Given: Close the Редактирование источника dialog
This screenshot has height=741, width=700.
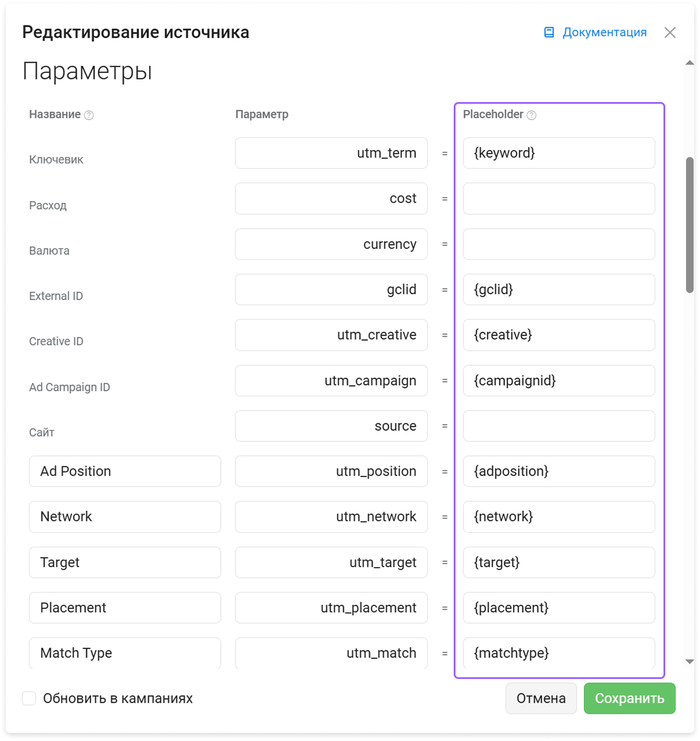Looking at the screenshot, I should click(x=670, y=32).
